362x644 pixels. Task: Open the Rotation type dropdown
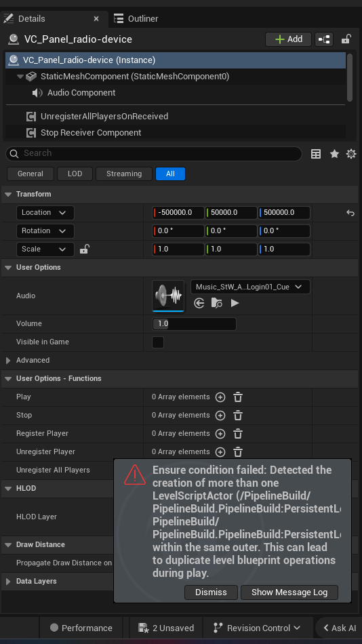[x=45, y=230]
